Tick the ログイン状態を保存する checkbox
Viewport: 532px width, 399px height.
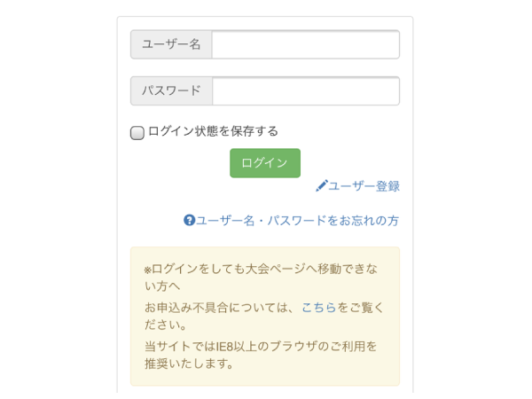click(x=137, y=133)
